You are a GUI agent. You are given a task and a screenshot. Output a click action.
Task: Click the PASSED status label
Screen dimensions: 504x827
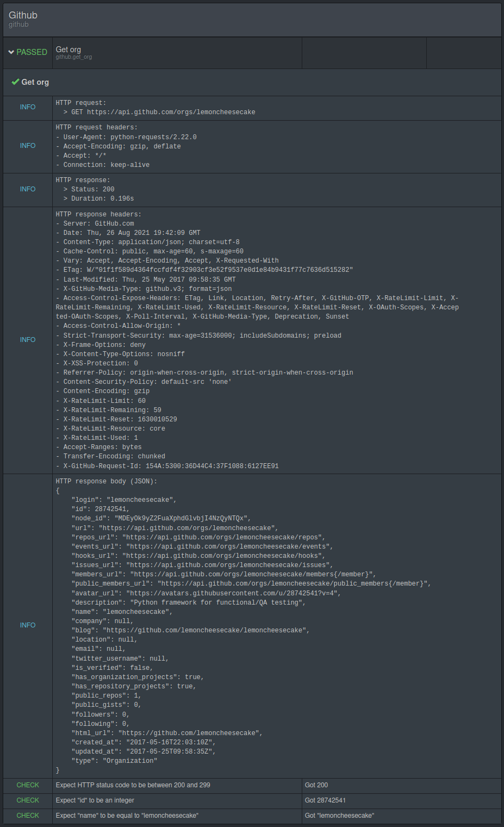point(32,52)
